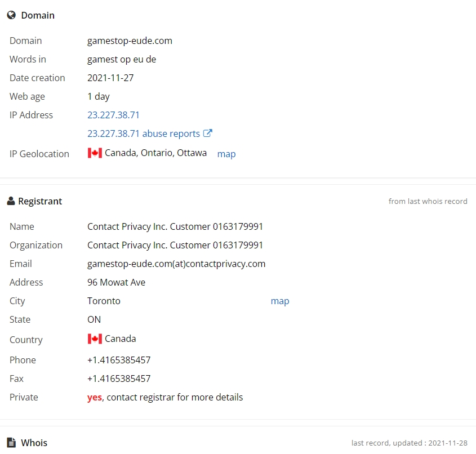
Task: Open the 23.227.38.71 abuse reports link
Action: click(144, 133)
